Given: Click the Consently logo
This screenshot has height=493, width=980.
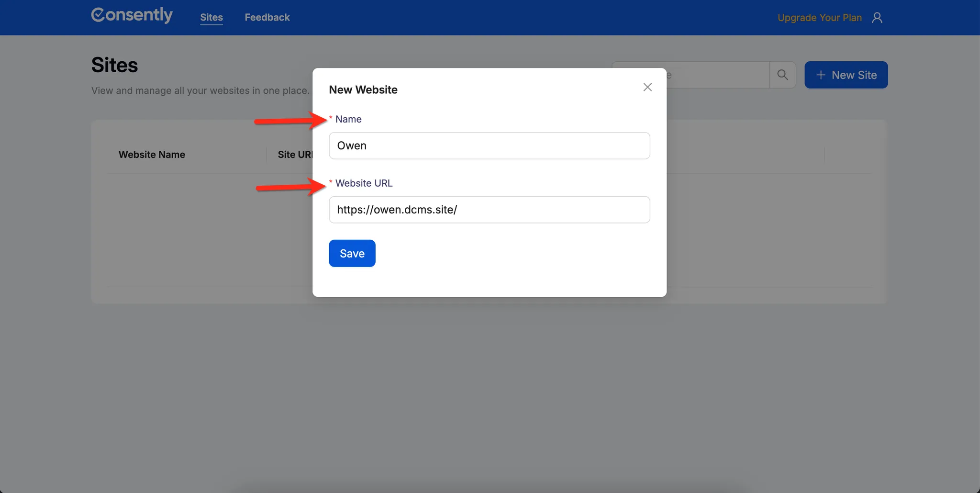Looking at the screenshot, I should 132,15.
